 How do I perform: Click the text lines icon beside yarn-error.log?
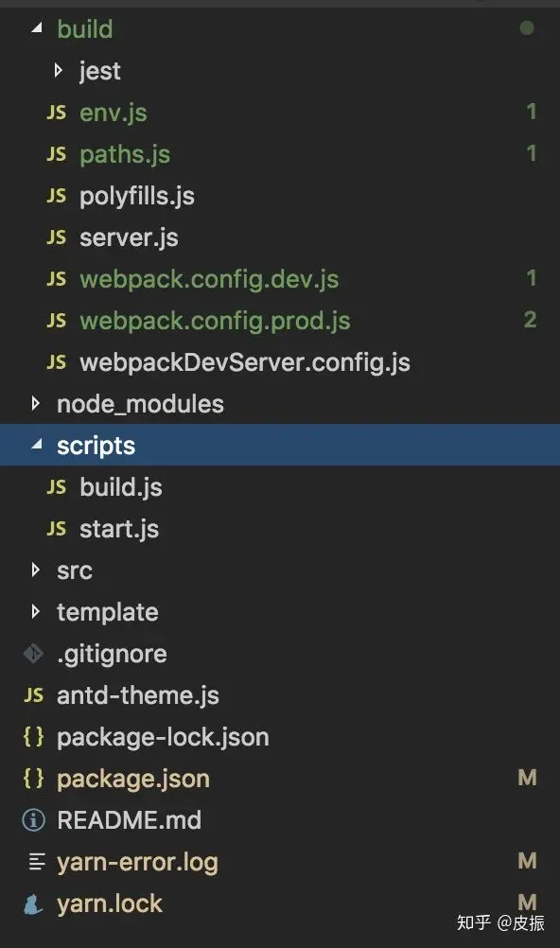point(37,862)
